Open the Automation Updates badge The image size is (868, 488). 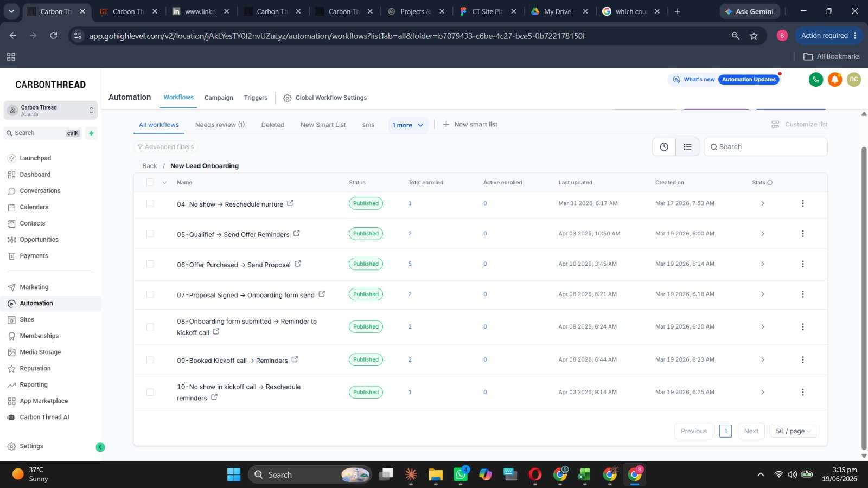click(x=749, y=80)
